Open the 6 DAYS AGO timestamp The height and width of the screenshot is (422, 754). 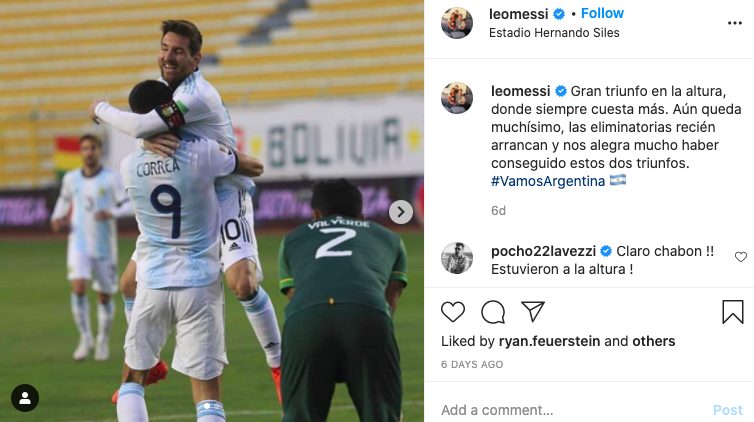coord(472,365)
